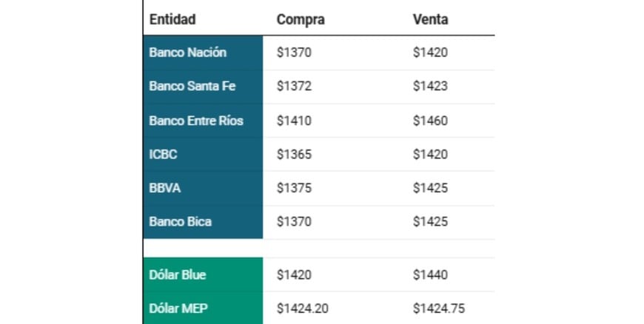Select the Banco Entre Ríos row label
The width and height of the screenshot is (644, 324).
tap(196, 120)
